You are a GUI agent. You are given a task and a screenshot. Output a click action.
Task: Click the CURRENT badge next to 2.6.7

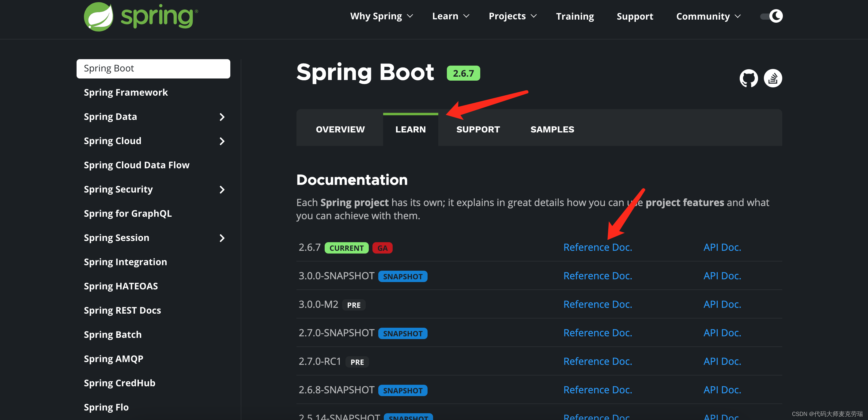point(346,248)
